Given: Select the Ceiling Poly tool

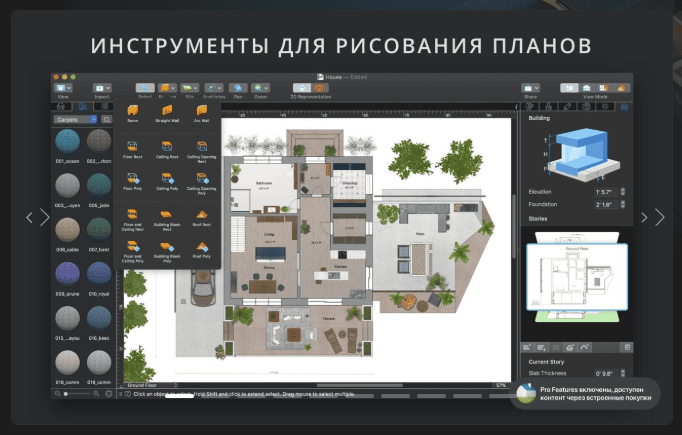Looking at the screenshot, I should 167,181.
